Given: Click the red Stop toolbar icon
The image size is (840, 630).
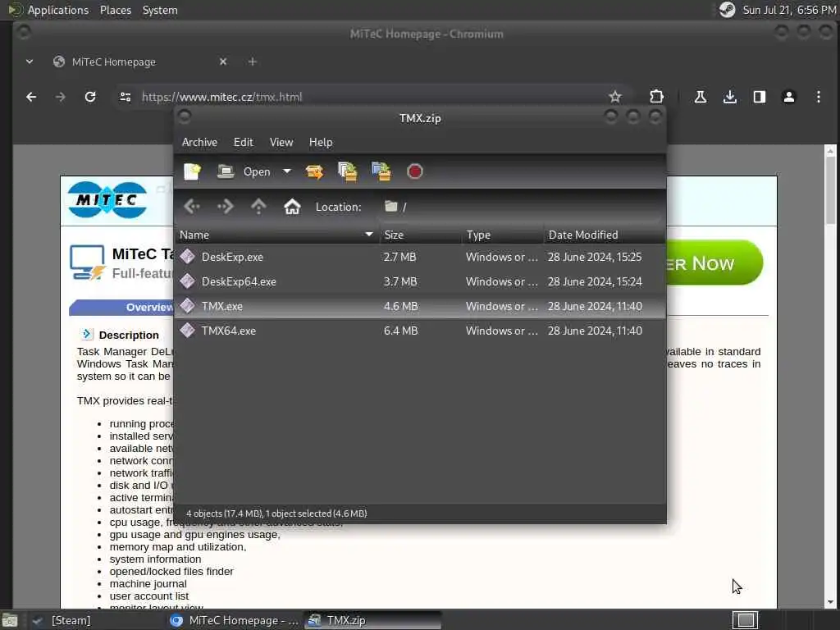Looking at the screenshot, I should point(414,171).
